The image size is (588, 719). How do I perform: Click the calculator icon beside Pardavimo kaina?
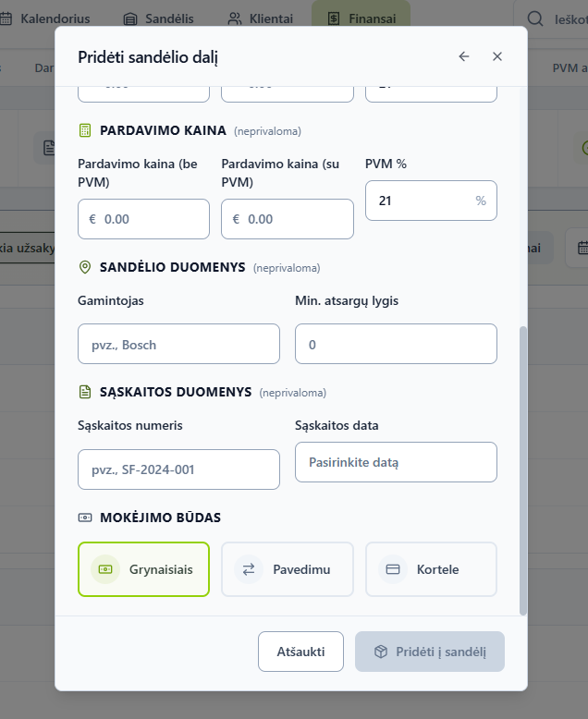pos(85,130)
